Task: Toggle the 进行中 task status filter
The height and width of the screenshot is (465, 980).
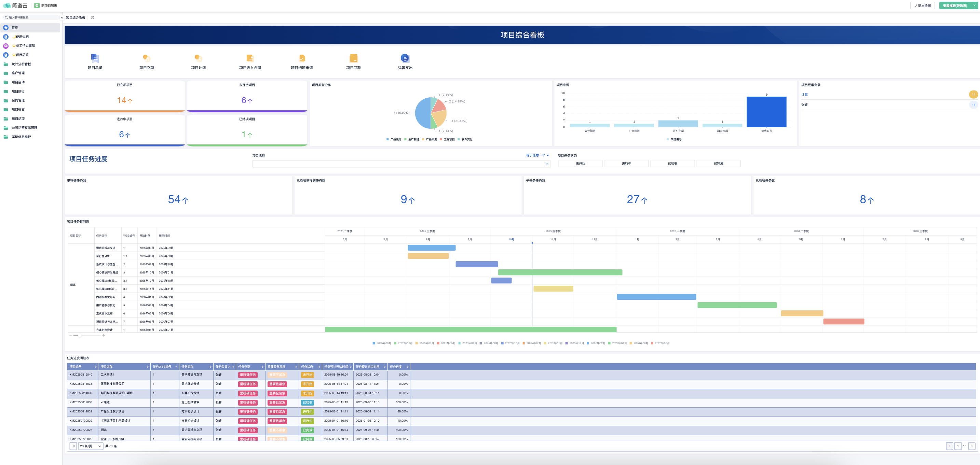Action: 626,164
